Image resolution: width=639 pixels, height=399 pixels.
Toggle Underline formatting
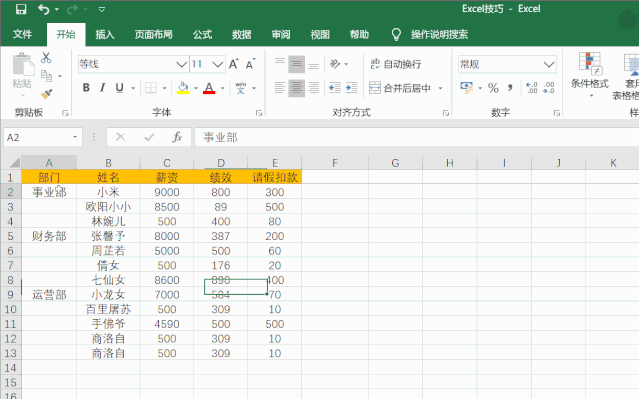[119, 88]
